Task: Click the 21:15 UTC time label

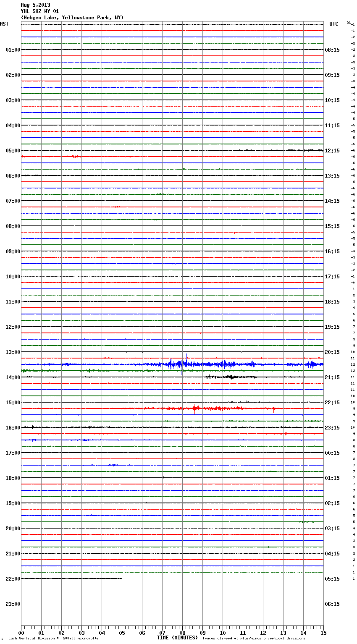Action: (332, 377)
